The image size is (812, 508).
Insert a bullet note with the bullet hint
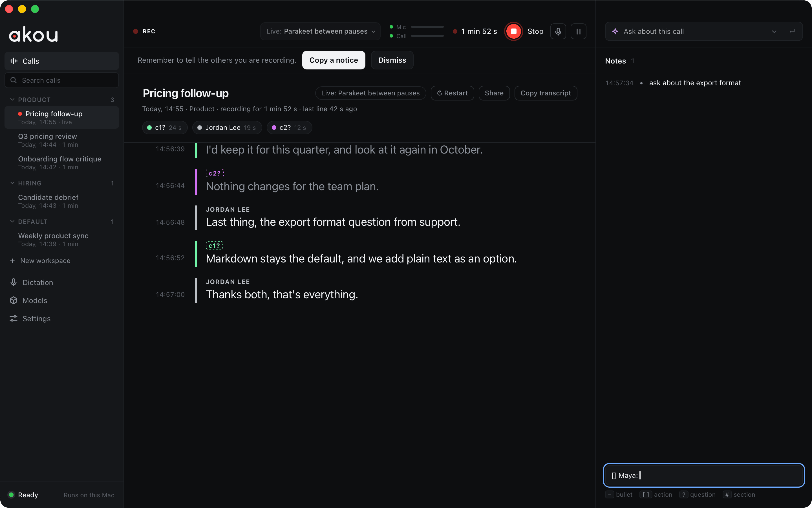(x=619, y=494)
